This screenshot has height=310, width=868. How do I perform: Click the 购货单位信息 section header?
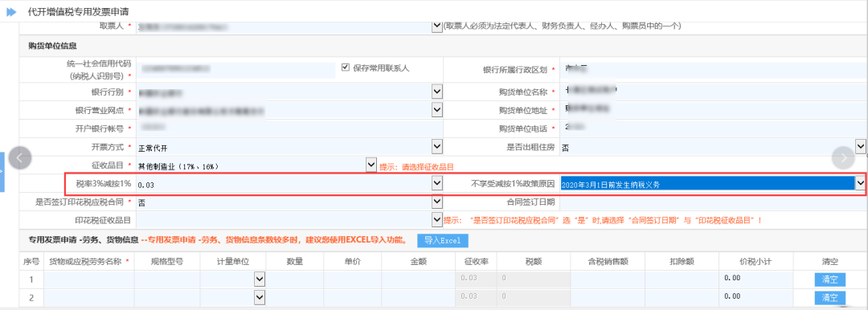click(x=52, y=46)
